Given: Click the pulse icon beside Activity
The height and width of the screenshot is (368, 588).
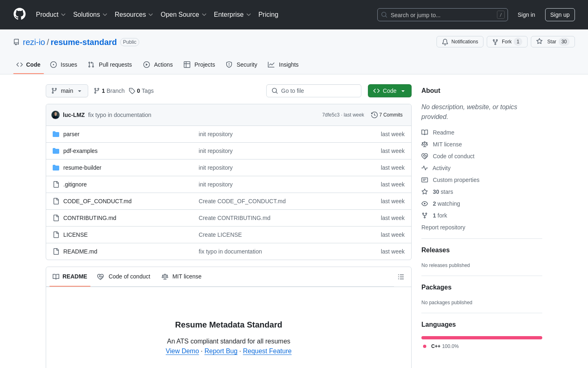Looking at the screenshot, I should click(425, 168).
